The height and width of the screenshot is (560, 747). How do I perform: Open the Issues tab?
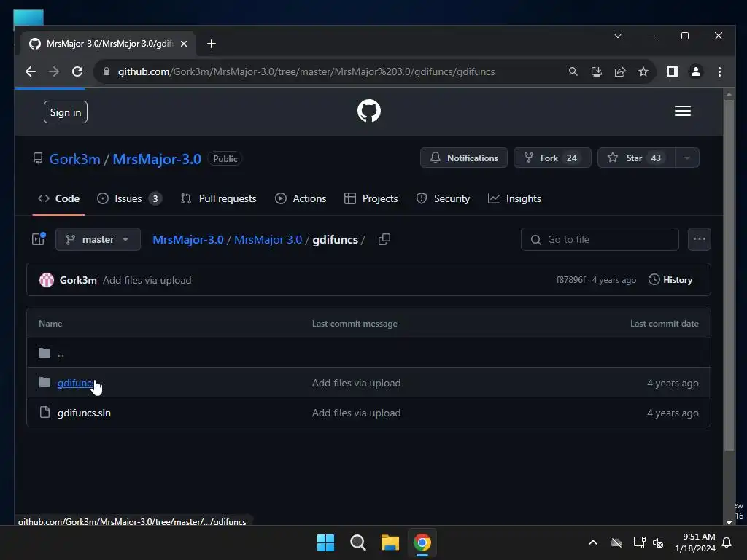click(x=128, y=198)
